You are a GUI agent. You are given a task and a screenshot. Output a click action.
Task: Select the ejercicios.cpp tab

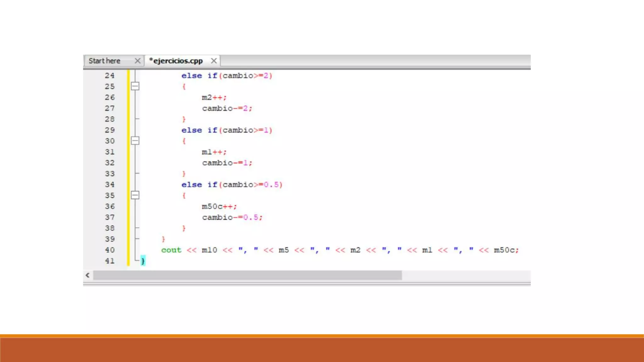pos(176,61)
